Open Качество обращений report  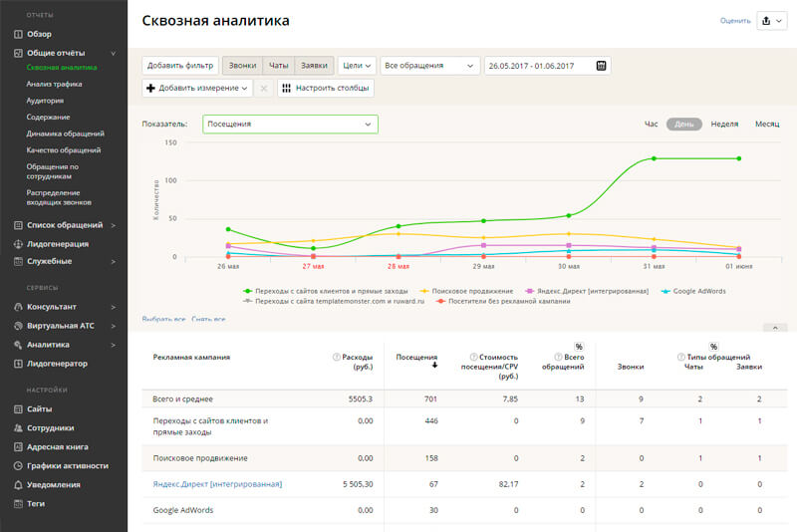coord(64,149)
